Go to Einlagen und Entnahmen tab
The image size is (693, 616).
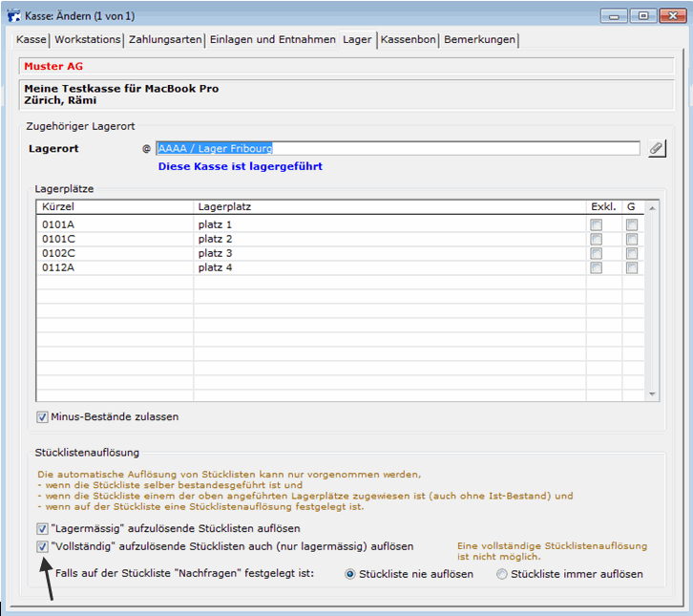272,39
